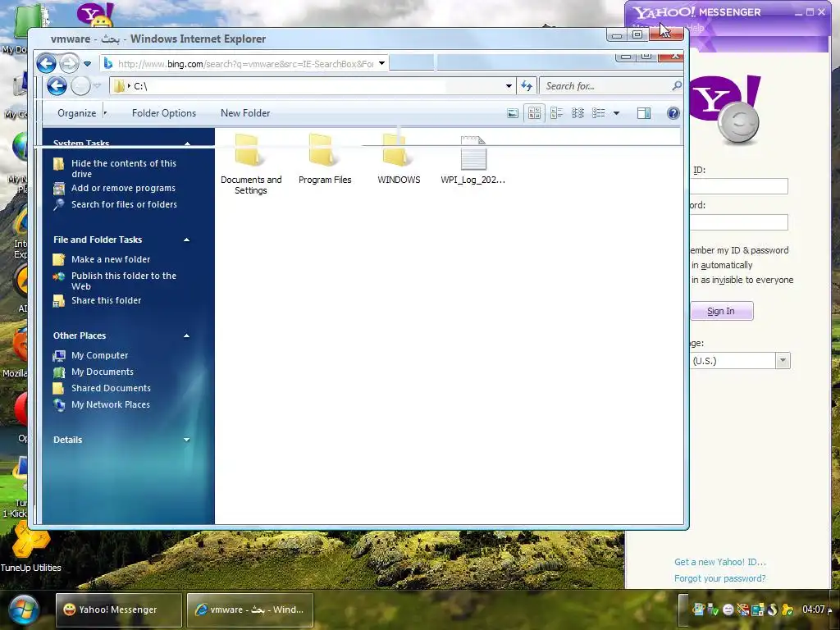The width and height of the screenshot is (840, 630).
Task: Expand the Details section
Action: [x=186, y=440]
